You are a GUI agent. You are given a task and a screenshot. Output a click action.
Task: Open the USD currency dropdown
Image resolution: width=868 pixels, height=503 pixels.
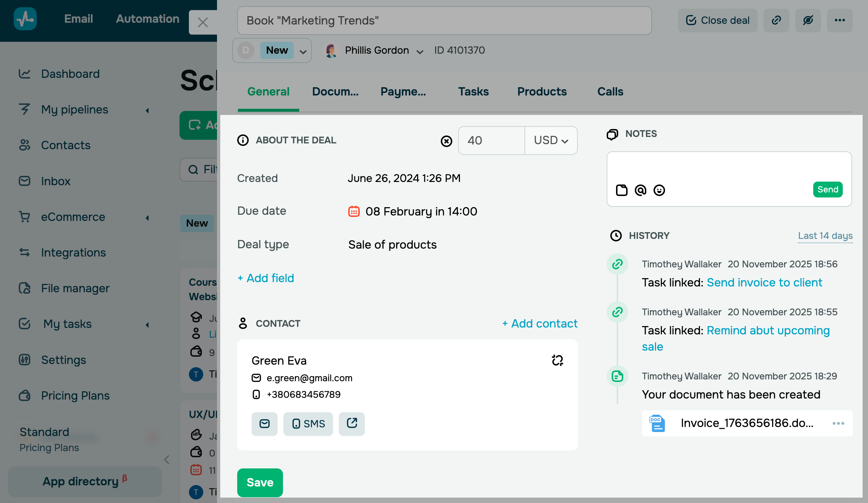point(551,141)
